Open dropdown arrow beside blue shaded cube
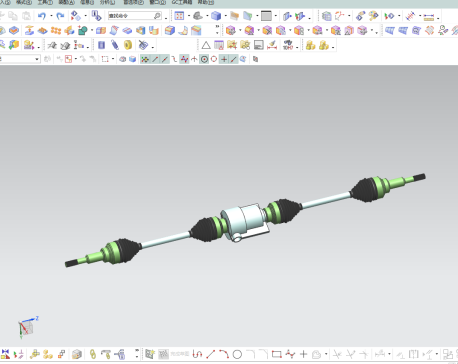 coord(225,16)
